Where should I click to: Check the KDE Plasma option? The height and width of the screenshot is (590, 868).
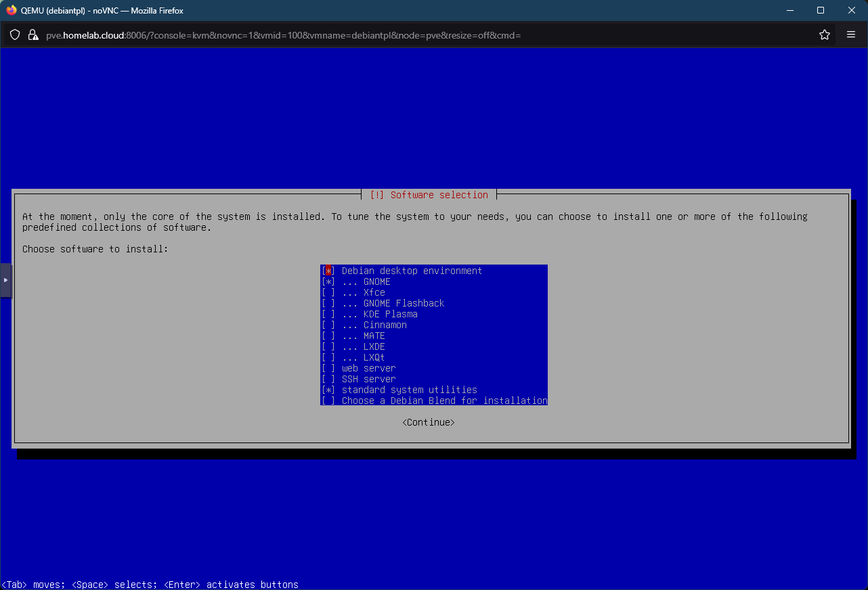tap(328, 314)
